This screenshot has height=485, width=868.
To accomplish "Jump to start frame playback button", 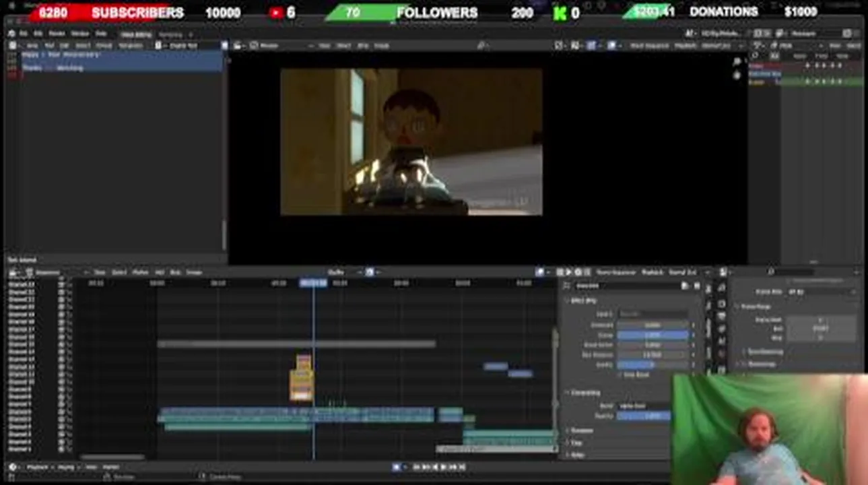I will [418, 467].
